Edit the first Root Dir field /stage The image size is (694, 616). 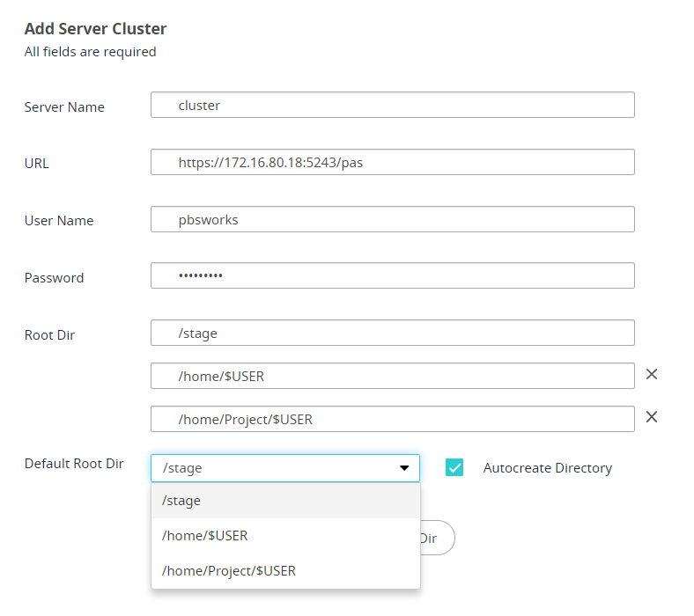tap(392, 333)
